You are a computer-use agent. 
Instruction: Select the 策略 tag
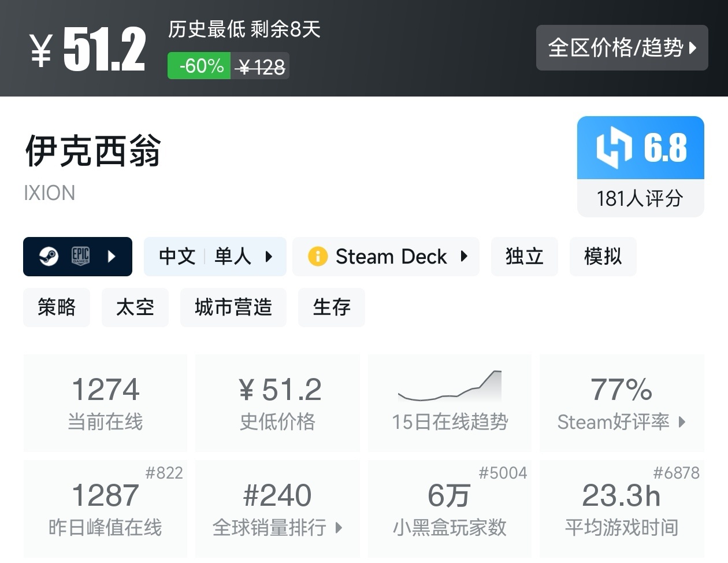tap(57, 307)
